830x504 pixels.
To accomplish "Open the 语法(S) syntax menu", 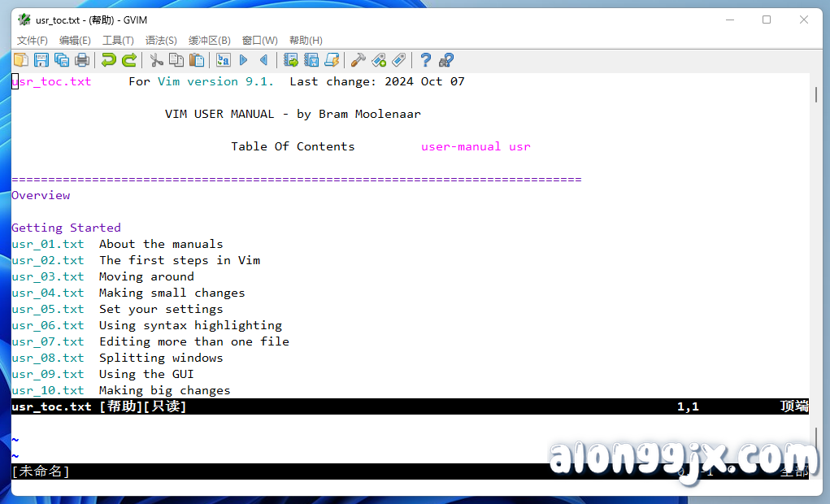I will (160, 40).
